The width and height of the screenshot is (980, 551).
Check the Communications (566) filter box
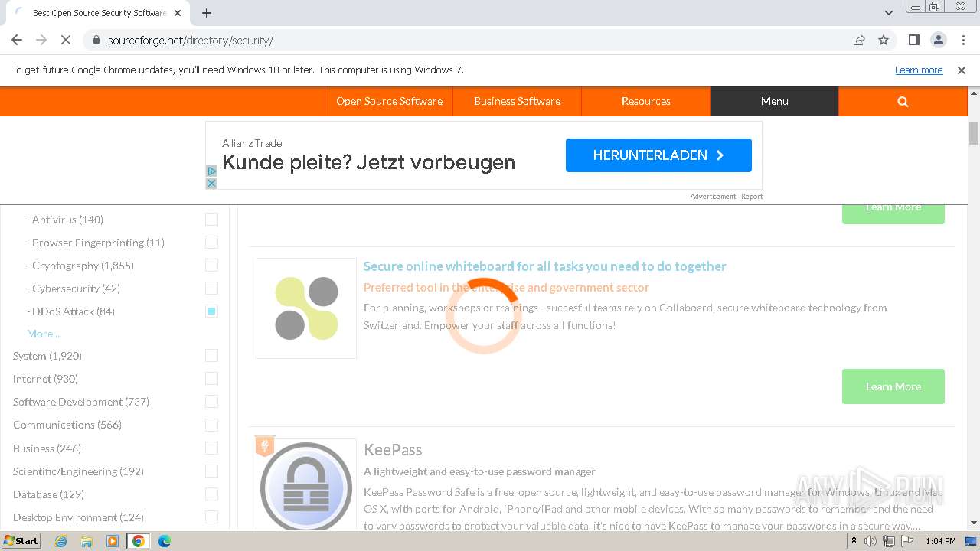point(212,425)
